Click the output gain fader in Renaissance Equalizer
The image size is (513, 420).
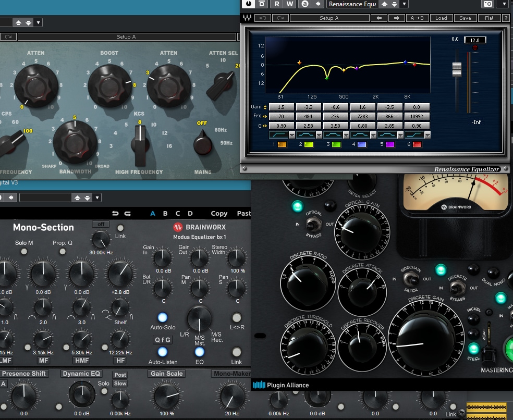click(457, 69)
